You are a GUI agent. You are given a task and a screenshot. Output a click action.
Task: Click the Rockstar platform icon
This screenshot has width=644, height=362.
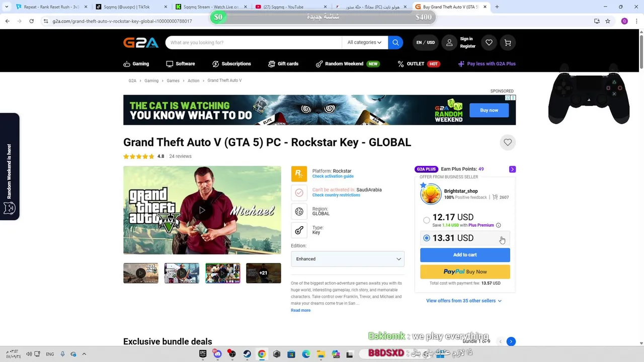tap(299, 173)
